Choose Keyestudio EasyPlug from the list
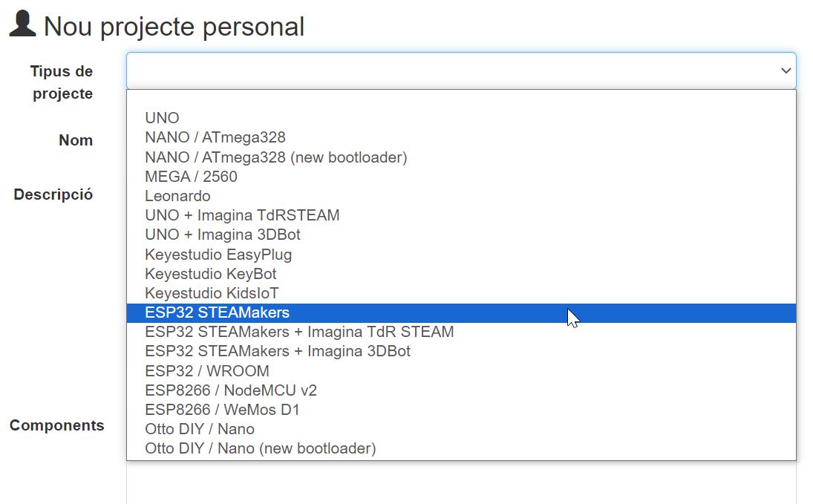813x504 pixels. point(219,255)
